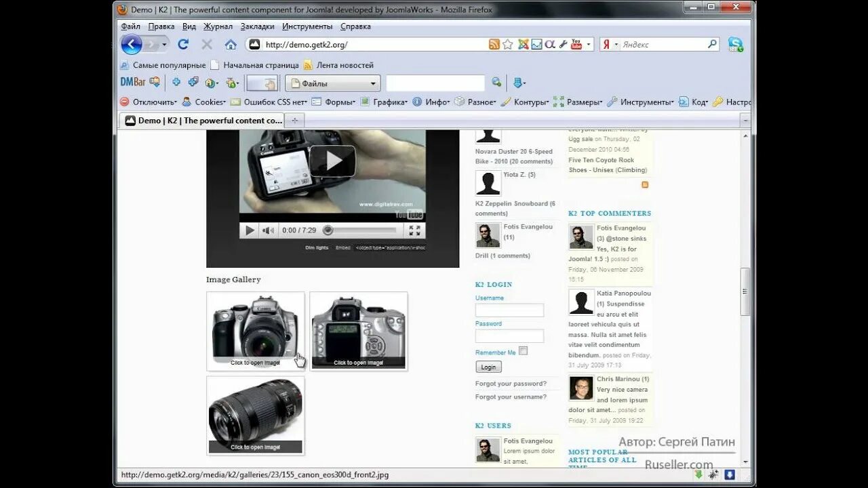868x488 pixels.
Task: Open the Размеры dropdown menu
Action: 578,102
